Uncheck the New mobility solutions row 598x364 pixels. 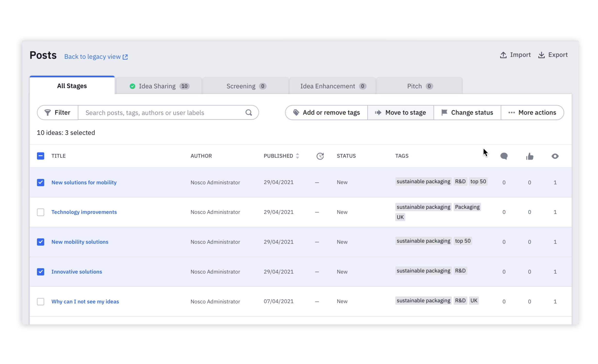tap(41, 242)
